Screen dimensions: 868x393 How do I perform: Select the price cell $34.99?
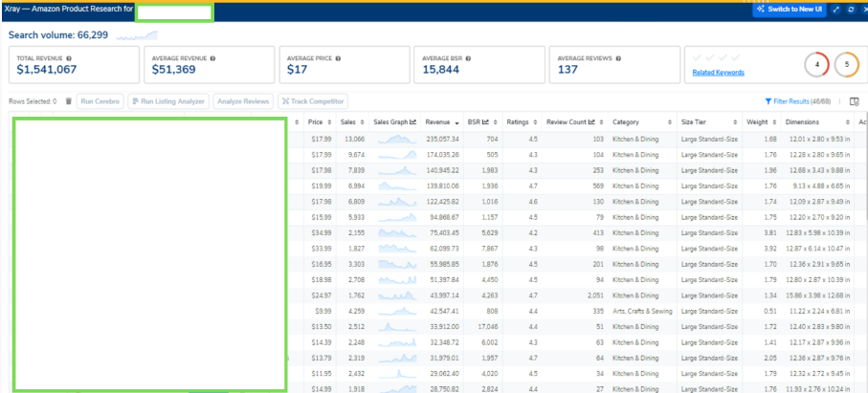click(321, 232)
